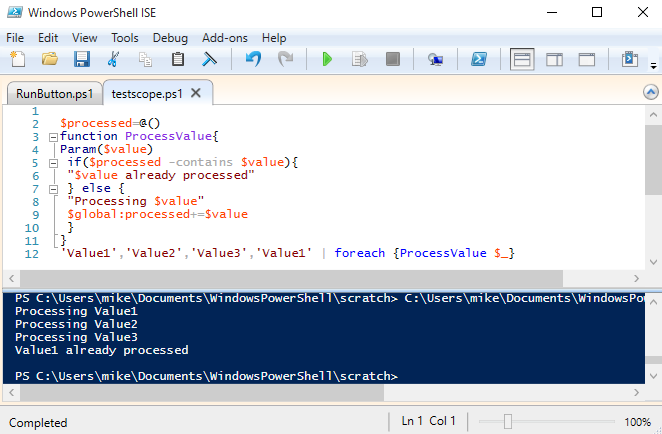Redo the last undone edit
The height and width of the screenshot is (434, 662).
tap(286, 59)
